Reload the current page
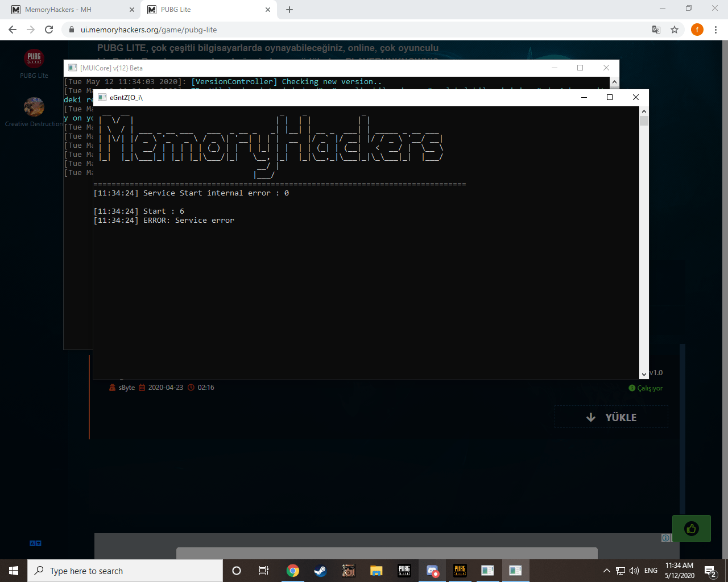The image size is (728, 582). pos(49,30)
